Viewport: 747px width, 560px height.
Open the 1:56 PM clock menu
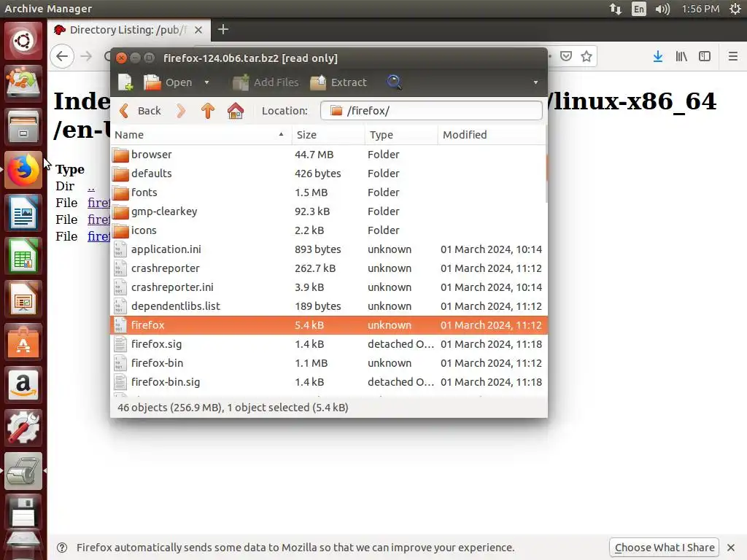(x=700, y=9)
